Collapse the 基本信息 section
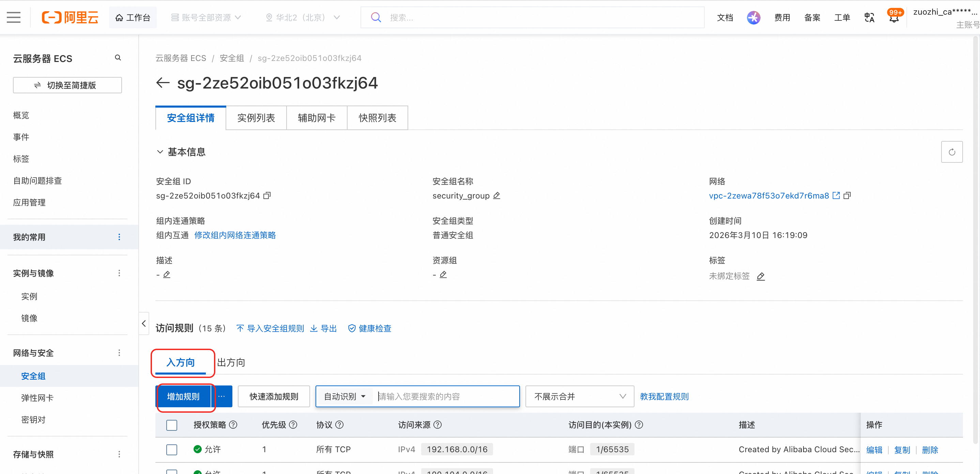Image resolution: width=980 pixels, height=474 pixels. (x=160, y=152)
